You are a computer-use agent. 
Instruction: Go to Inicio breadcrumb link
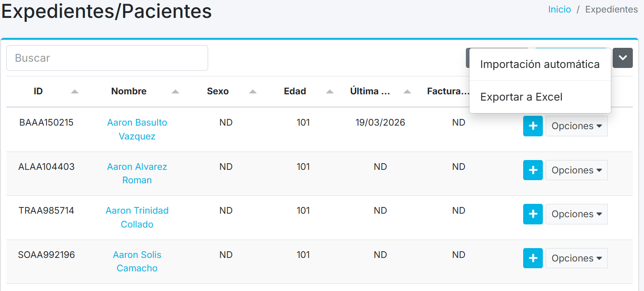point(559,9)
